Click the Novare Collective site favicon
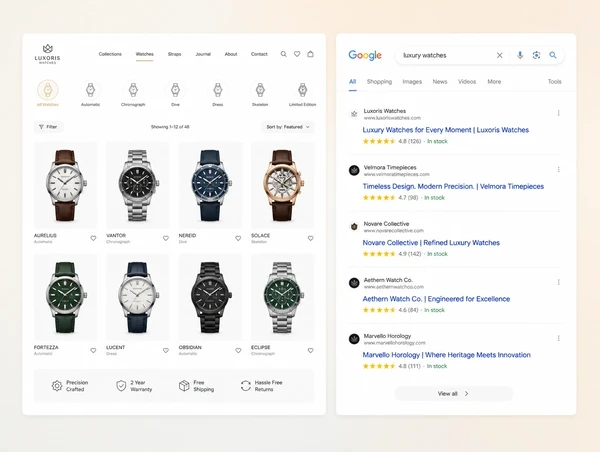600x452 pixels. [354, 227]
